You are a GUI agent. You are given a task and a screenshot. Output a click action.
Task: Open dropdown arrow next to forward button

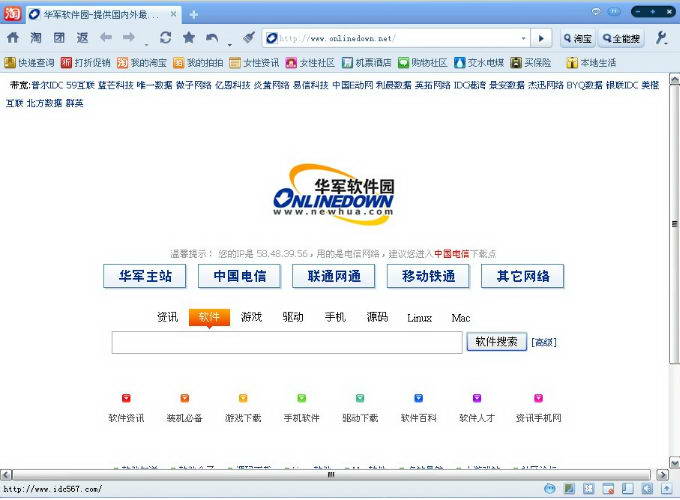pos(147,45)
